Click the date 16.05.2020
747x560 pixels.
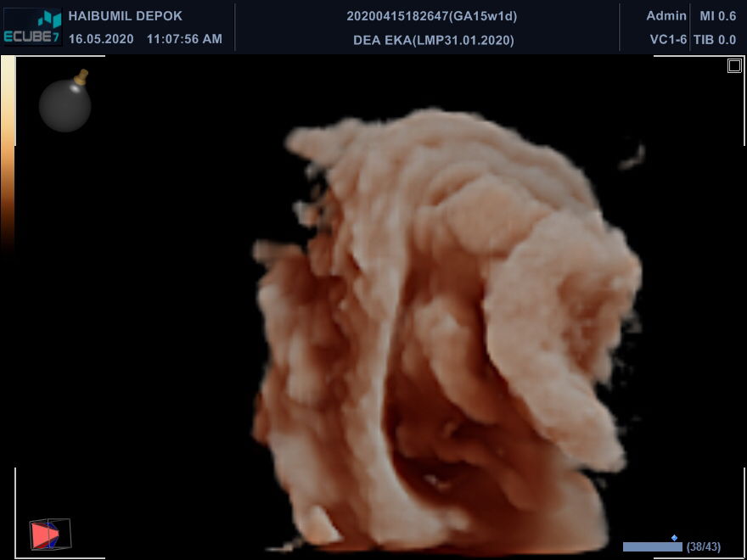101,39
